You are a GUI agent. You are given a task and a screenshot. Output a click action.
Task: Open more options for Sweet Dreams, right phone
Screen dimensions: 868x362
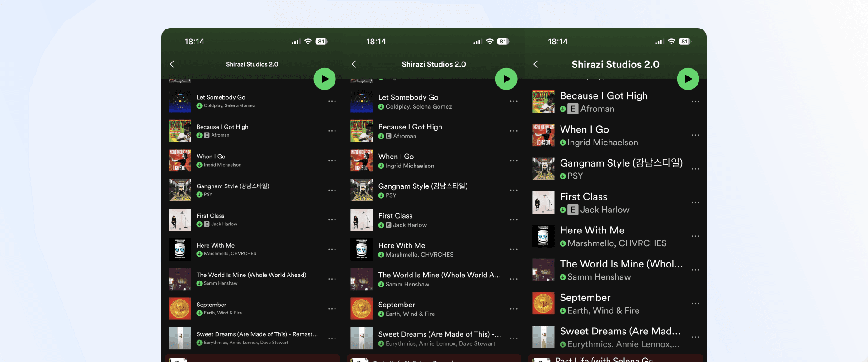pos(695,337)
